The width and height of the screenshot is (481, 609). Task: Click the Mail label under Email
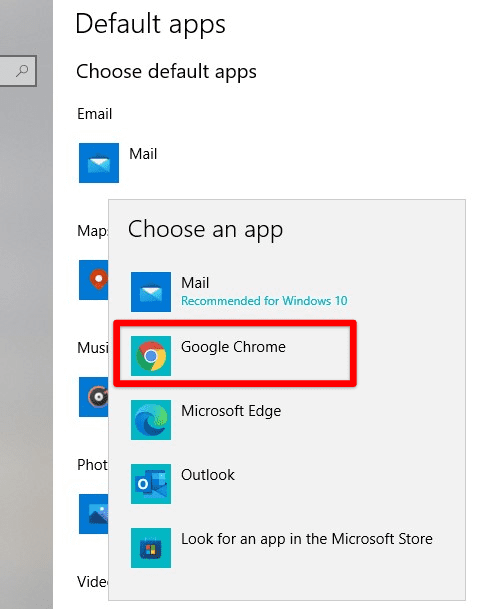click(143, 154)
